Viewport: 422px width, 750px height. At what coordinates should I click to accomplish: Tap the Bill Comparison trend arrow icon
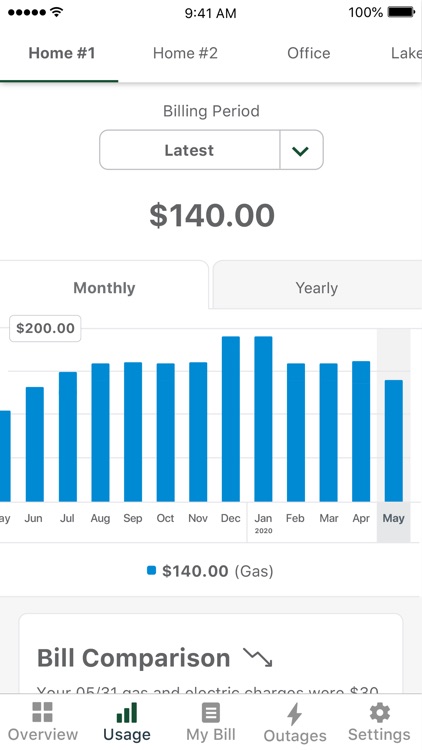click(x=257, y=657)
